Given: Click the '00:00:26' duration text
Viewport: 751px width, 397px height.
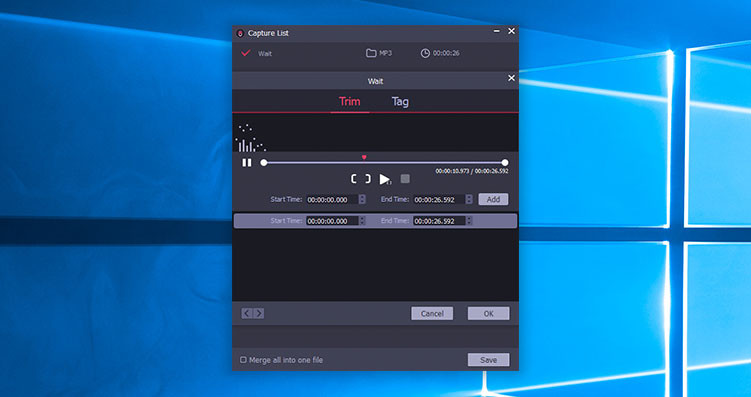Looking at the screenshot, I should pyautogui.click(x=446, y=53).
